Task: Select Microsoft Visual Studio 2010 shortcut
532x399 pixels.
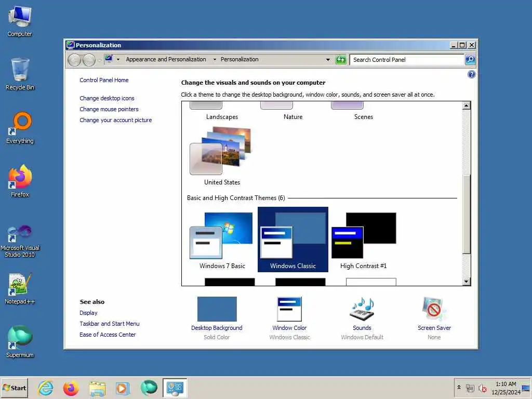Action: tap(20, 241)
